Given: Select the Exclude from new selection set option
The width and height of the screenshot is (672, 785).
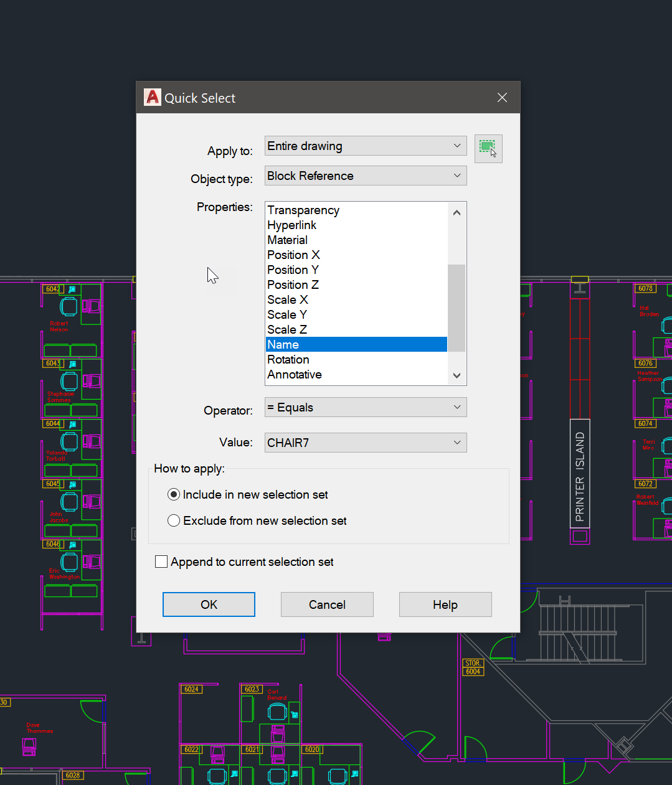Looking at the screenshot, I should [174, 520].
